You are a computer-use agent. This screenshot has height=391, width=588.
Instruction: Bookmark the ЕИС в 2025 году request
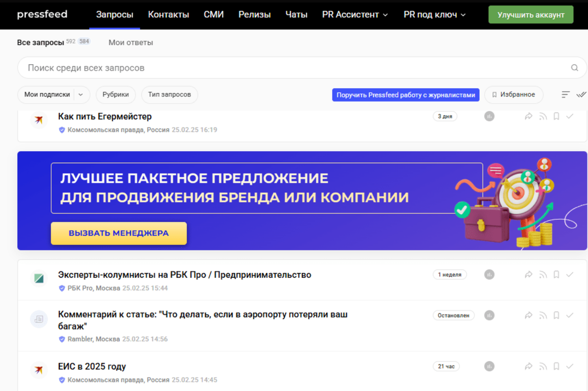(x=556, y=366)
